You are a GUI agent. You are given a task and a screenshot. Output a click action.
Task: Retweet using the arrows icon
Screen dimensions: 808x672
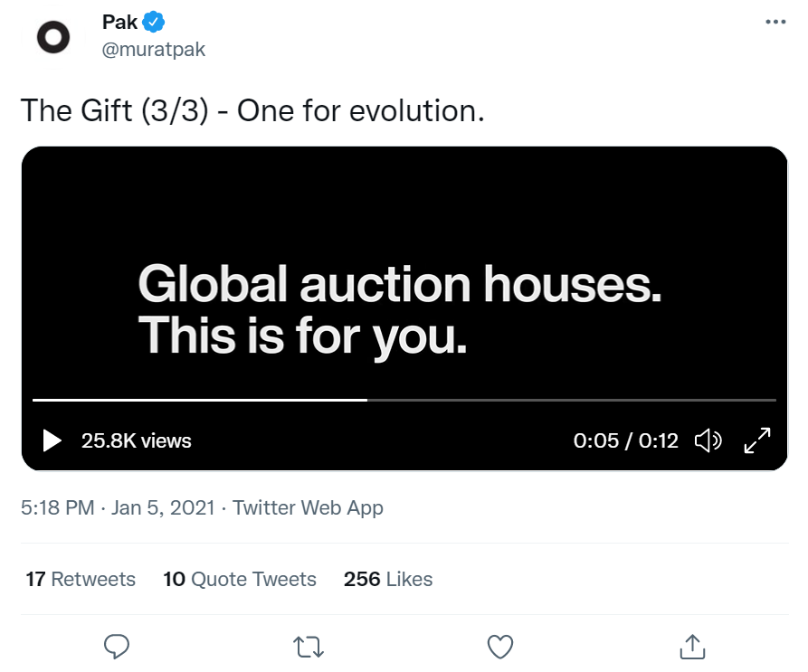pyautogui.click(x=309, y=646)
